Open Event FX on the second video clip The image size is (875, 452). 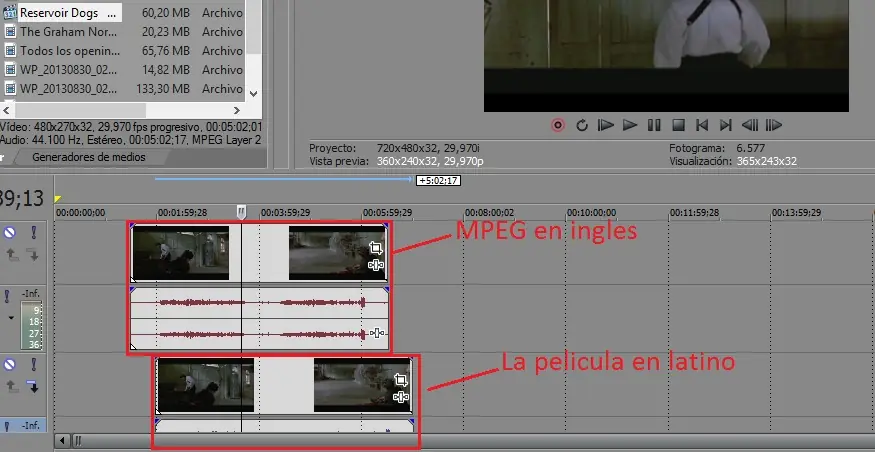[x=401, y=397]
